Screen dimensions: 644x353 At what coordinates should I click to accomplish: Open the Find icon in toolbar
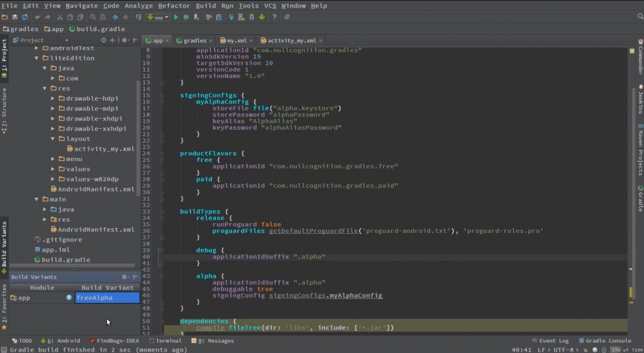pyautogui.click(x=94, y=17)
